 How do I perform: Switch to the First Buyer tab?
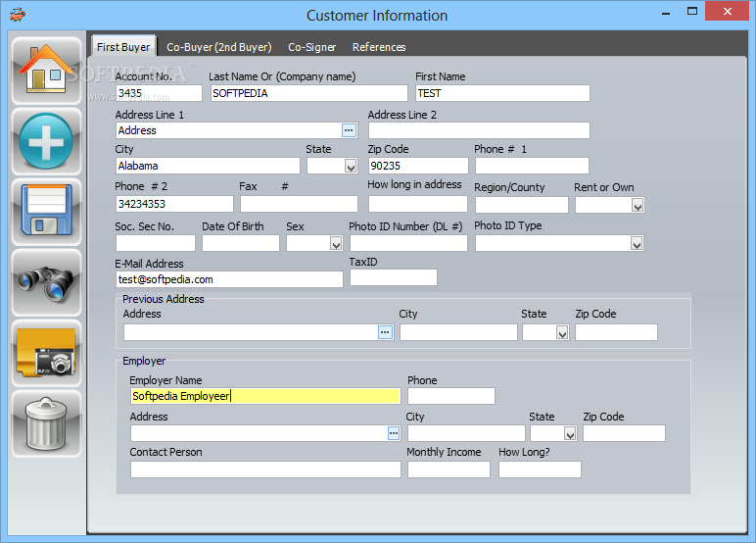tap(123, 47)
